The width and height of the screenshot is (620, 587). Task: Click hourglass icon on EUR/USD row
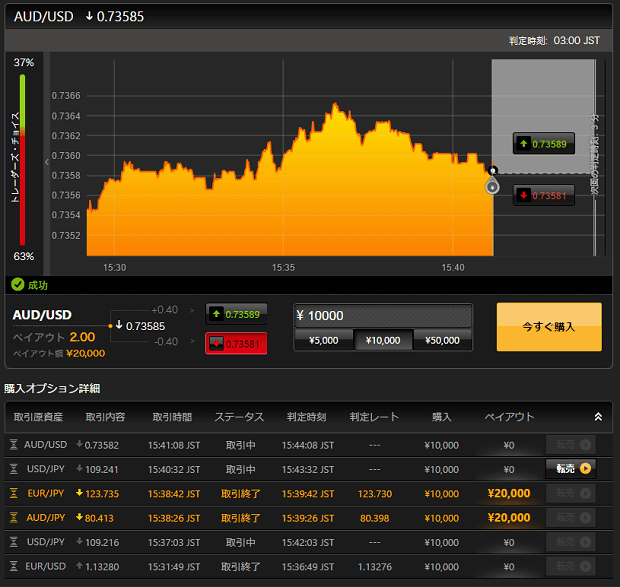(x=14, y=566)
